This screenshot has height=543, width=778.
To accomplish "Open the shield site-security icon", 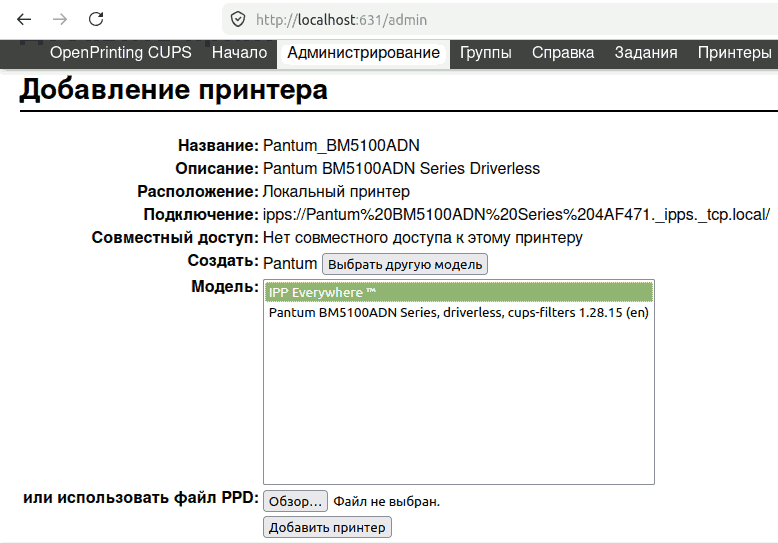I will (238, 20).
